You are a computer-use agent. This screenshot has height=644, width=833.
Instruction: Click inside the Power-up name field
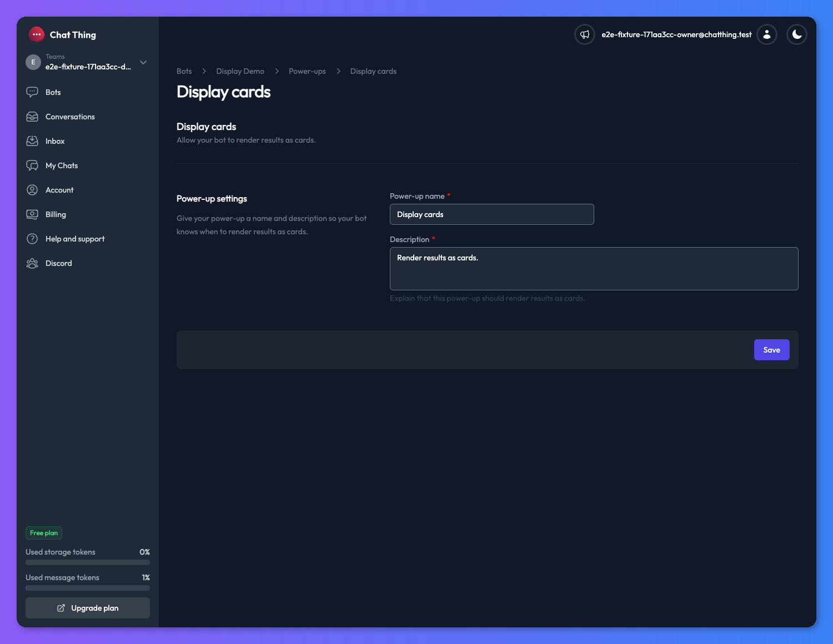(491, 214)
